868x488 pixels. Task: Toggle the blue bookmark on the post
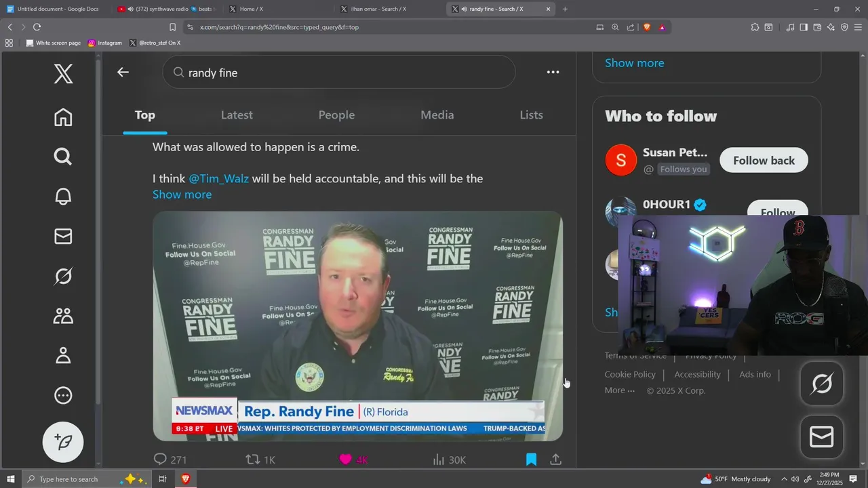click(x=531, y=460)
